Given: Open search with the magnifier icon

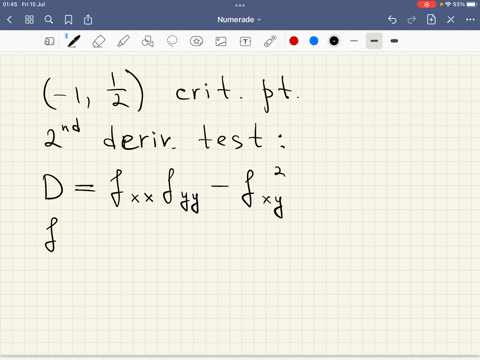Looking at the screenshot, I should pos(49,20).
